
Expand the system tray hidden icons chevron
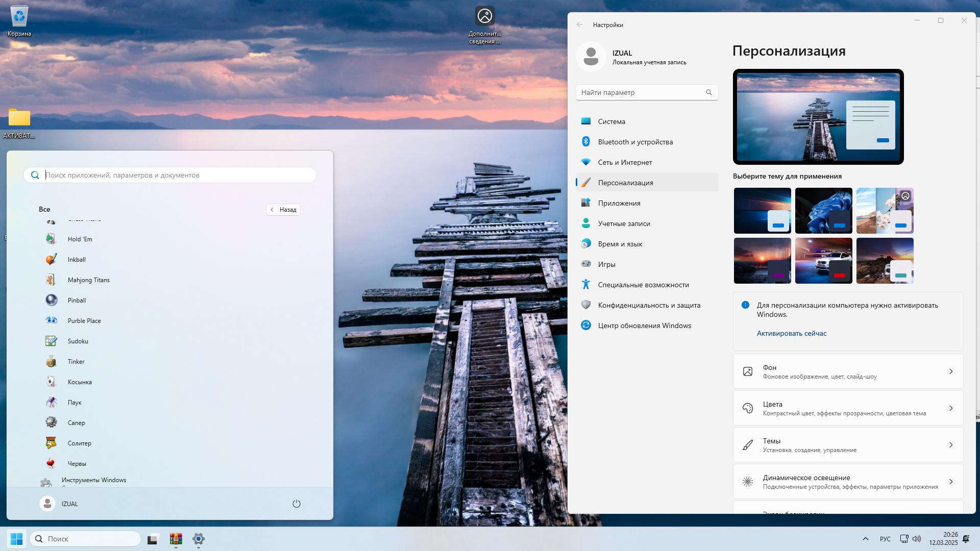tap(865, 539)
